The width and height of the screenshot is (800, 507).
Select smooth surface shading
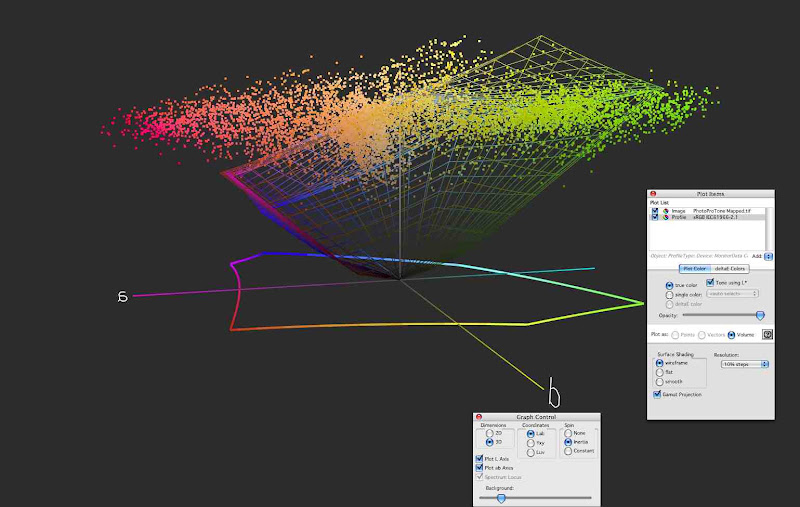click(x=659, y=382)
